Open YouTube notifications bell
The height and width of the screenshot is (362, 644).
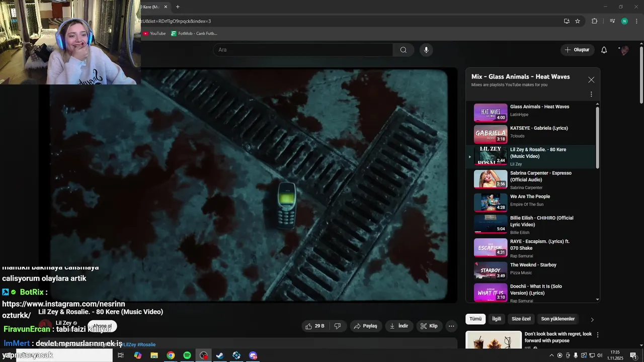coord(604,50)
